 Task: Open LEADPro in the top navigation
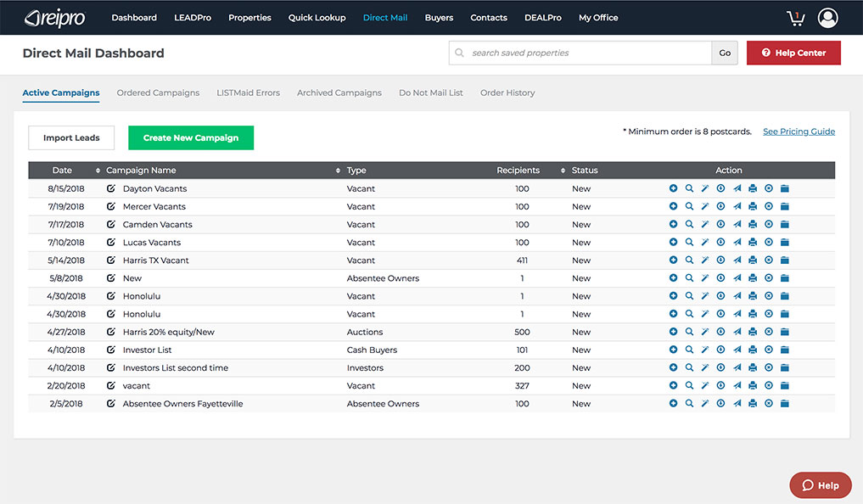coord(193,18)
